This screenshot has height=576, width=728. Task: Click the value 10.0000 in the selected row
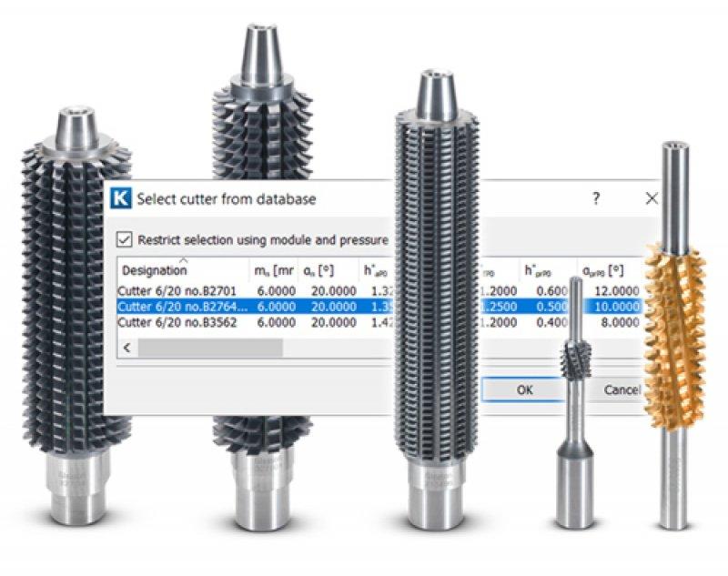pos(616,307)
